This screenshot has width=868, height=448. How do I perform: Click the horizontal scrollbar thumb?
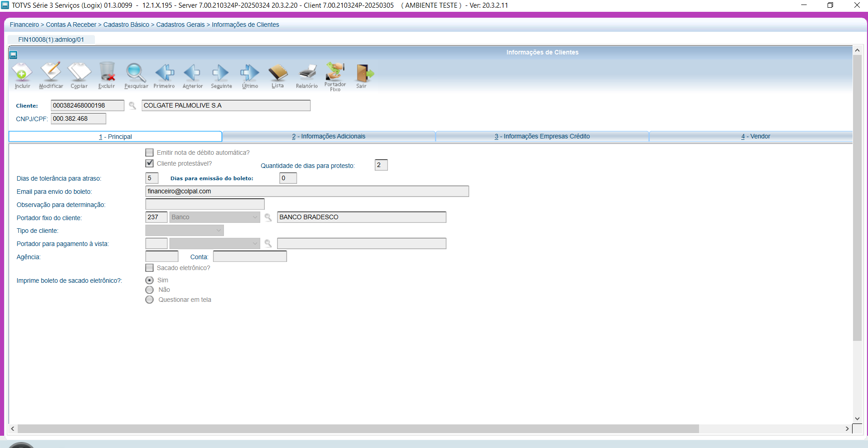(358, 429)
